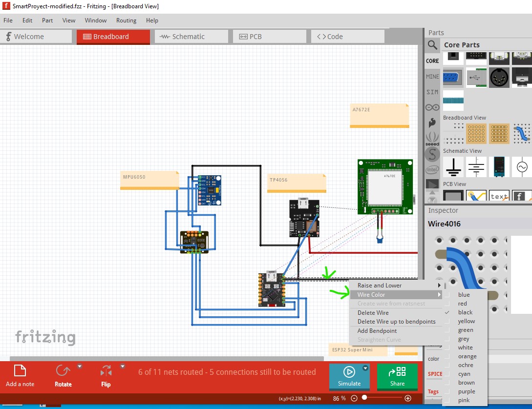Open the Routing menu
Viewport: 532px width, 409px height.
(x=126, y=20)
